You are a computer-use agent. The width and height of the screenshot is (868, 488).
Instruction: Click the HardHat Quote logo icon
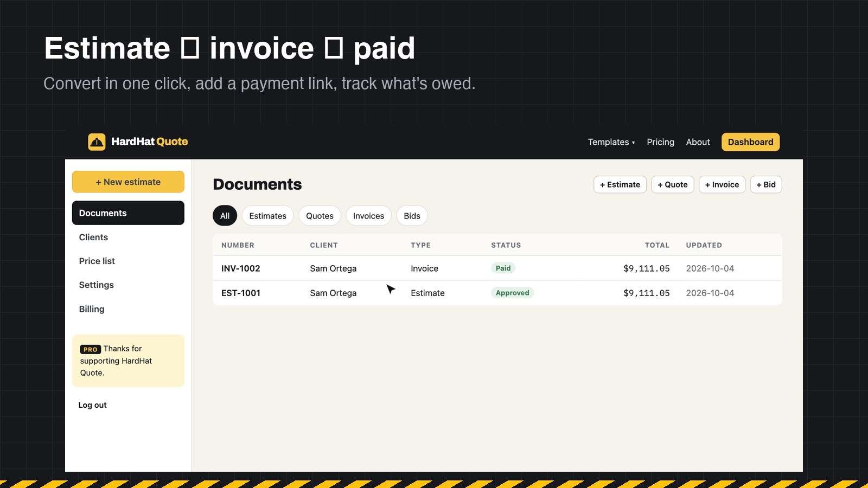point(97,142)
